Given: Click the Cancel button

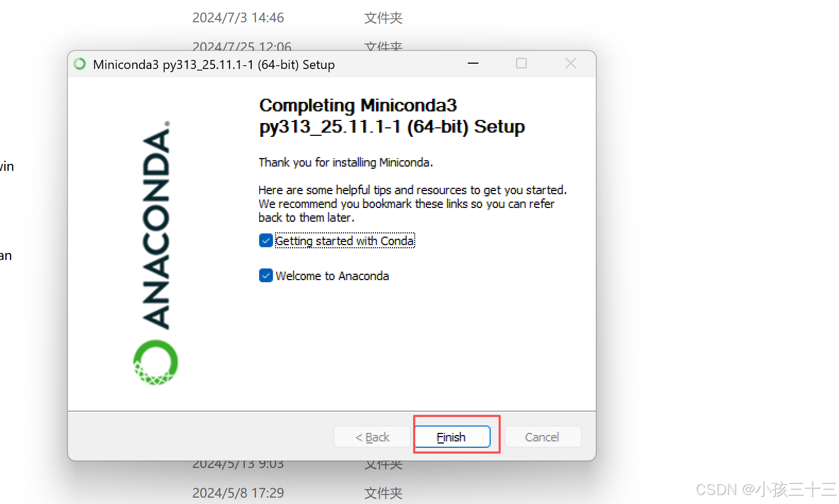Looking at the screenshot, I should tap(542, 437).
